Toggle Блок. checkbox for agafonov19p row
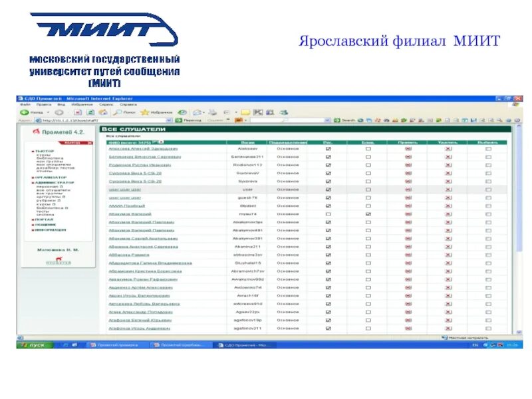Screen dimensions: 532x399 click(368, 321)
